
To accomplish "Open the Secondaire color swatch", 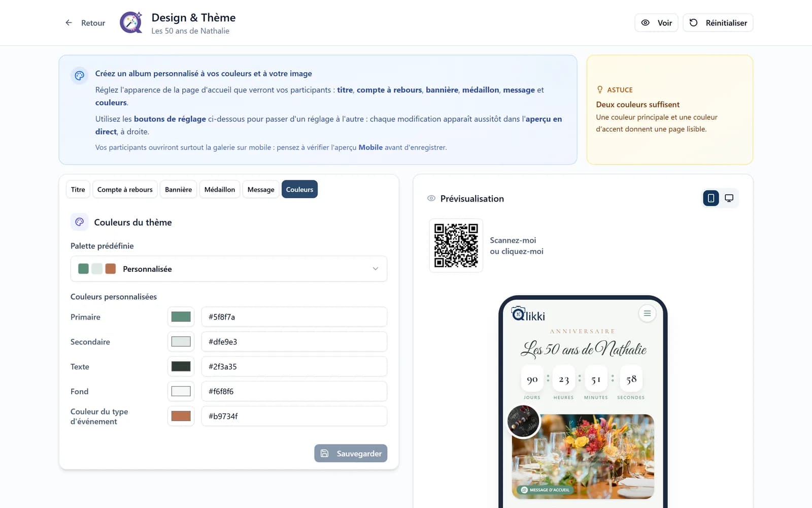I will (x=181, y=342).
